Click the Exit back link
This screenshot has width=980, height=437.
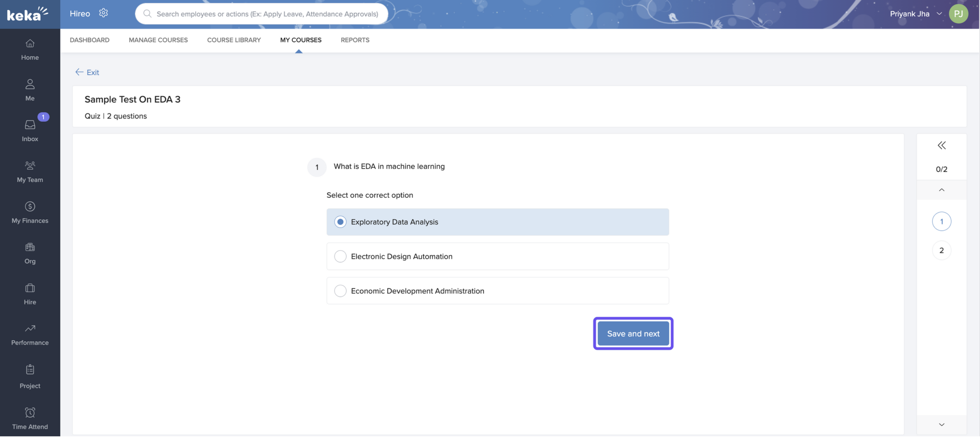point(87,72)
